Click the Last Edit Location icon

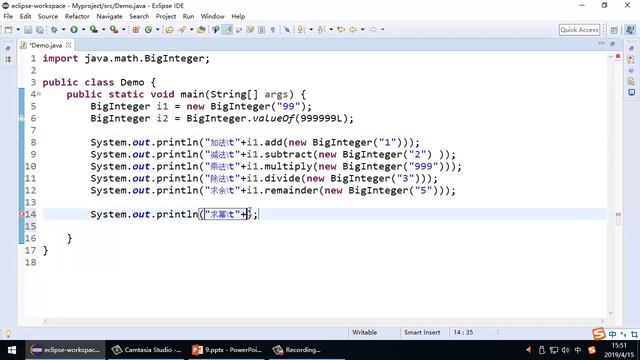[x=341, y=29]
